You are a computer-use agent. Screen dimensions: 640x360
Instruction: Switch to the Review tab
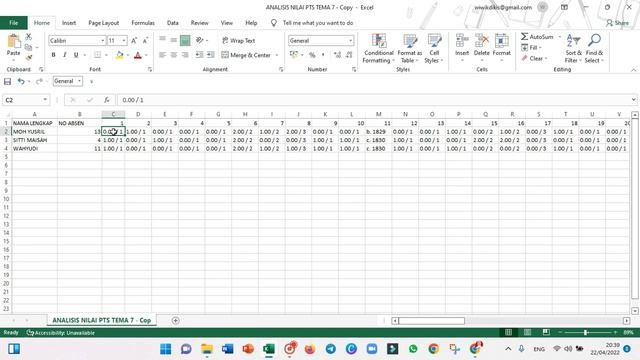pyautogui.click(x=200, y=23)
